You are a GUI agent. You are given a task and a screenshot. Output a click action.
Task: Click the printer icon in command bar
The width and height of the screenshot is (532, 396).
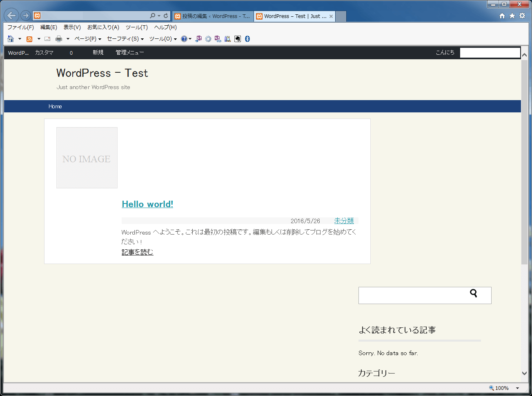59,39
